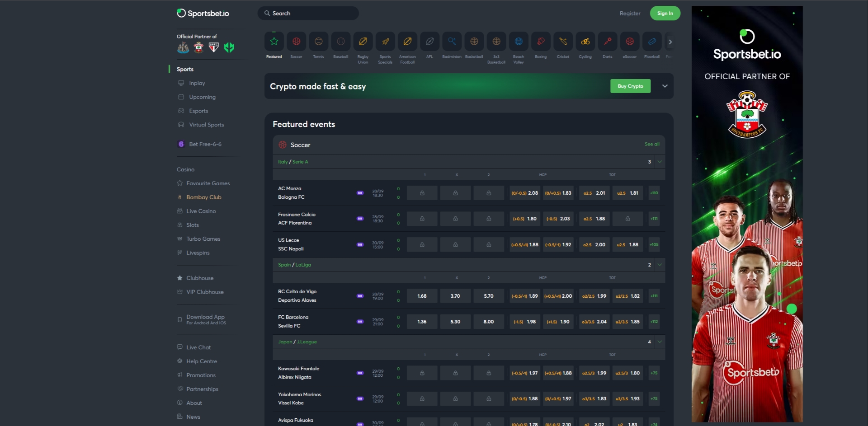Open Live Chat in the sidebar
Screen dimensions: 868x426
click(x=198, y=347)
